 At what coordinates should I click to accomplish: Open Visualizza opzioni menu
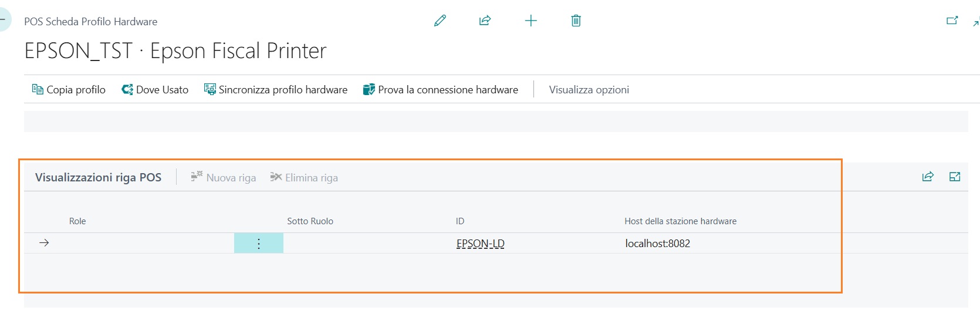pos(589,90)
